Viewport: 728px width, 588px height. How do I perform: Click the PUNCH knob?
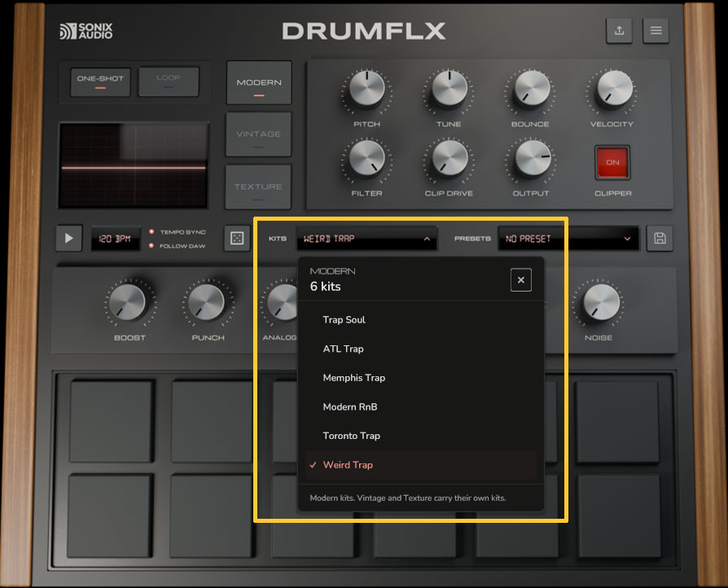tap(206, 302)
